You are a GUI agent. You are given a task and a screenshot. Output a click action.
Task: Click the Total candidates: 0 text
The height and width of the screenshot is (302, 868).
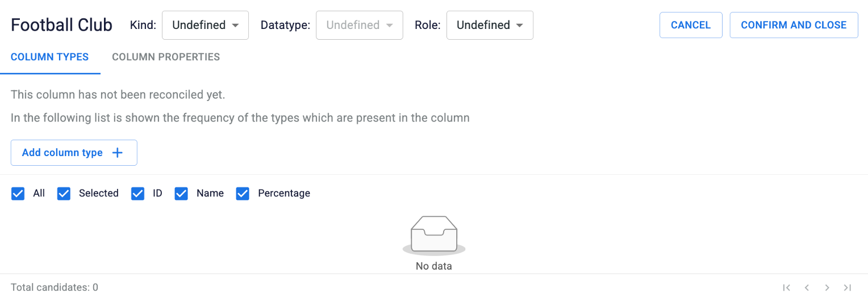click(55, 288)
